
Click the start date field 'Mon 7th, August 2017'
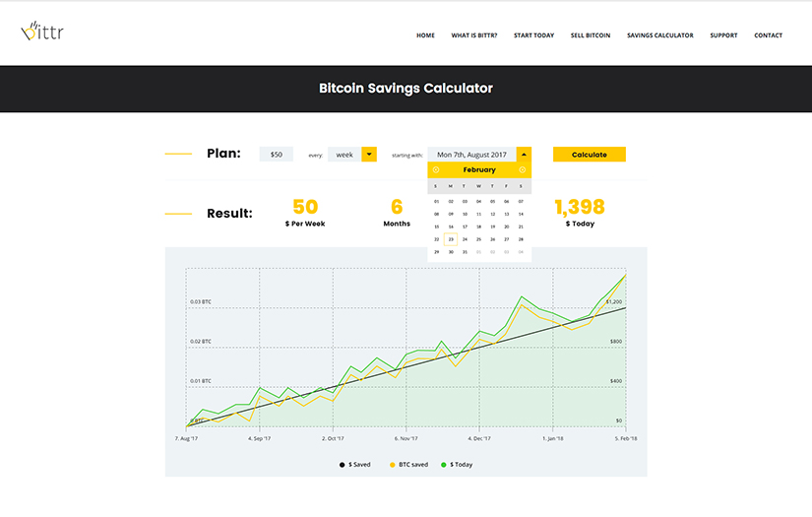click(471, 155)
